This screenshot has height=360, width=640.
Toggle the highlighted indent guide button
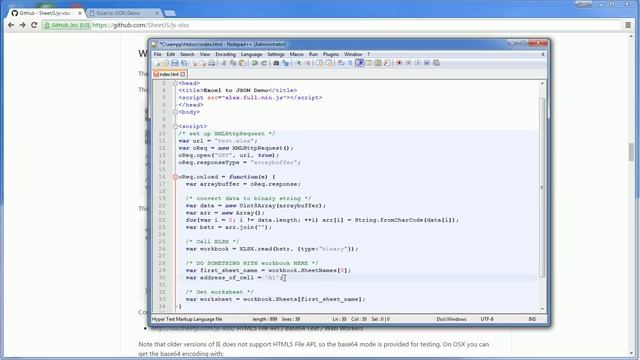pos(360,63)
